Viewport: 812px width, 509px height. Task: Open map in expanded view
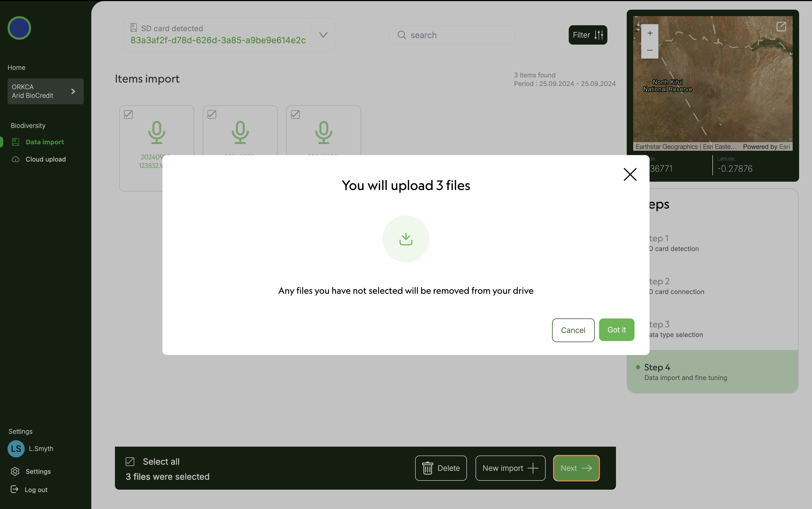(781, 27)
